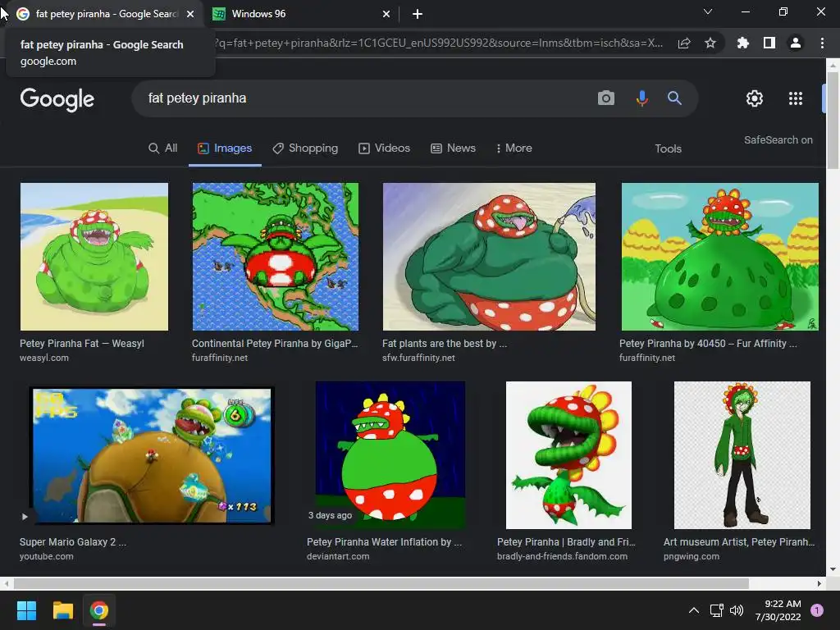Open the Chrome side panel icon

pyautogui.click(x=769, y=43)
